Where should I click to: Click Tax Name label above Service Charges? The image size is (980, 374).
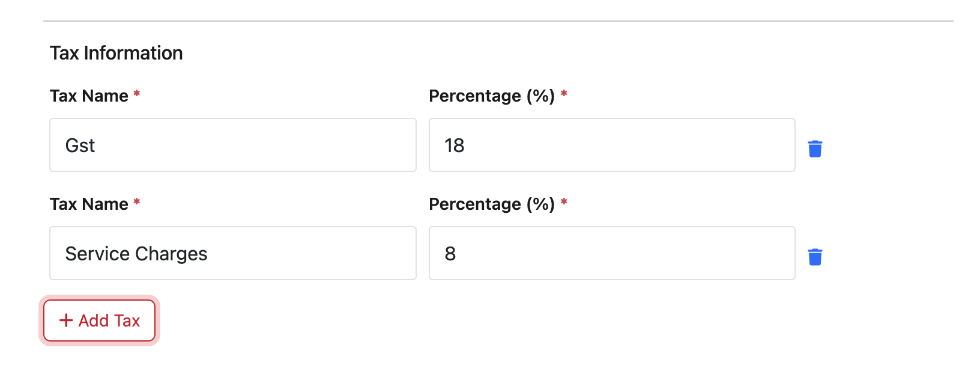[x=89, y=204]
